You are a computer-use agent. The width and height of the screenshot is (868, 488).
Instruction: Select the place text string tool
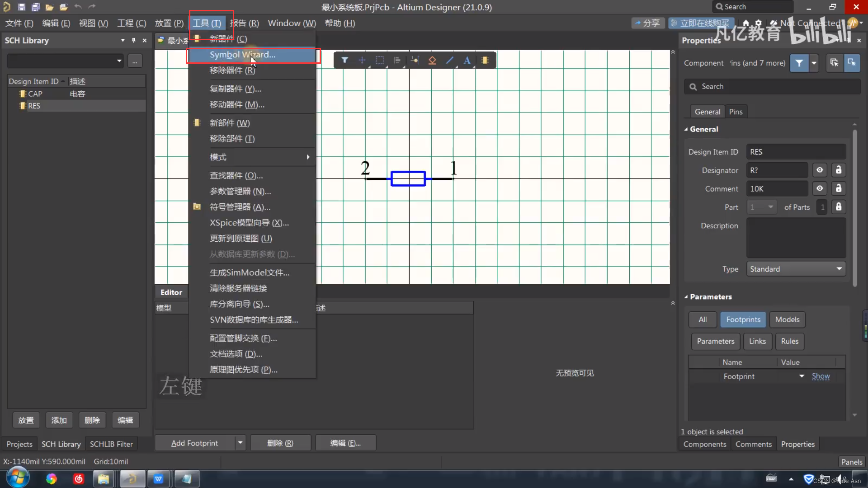pos(467,60)
